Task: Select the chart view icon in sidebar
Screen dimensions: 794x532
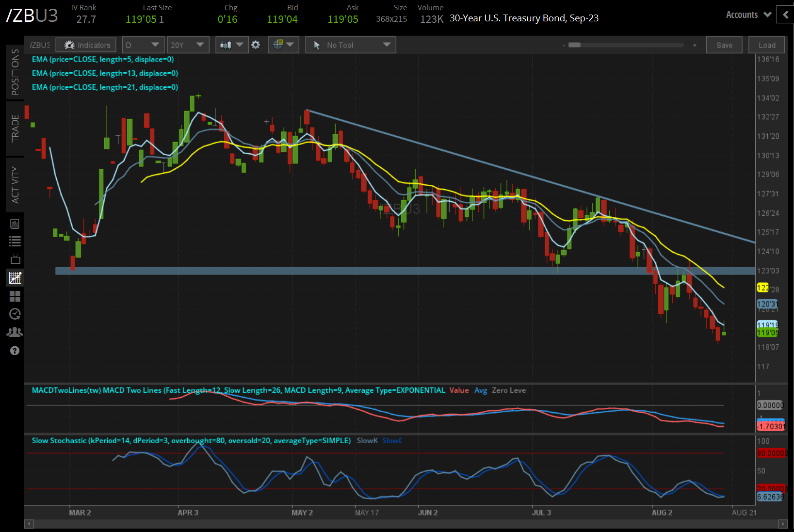Action: coord(15,278)
